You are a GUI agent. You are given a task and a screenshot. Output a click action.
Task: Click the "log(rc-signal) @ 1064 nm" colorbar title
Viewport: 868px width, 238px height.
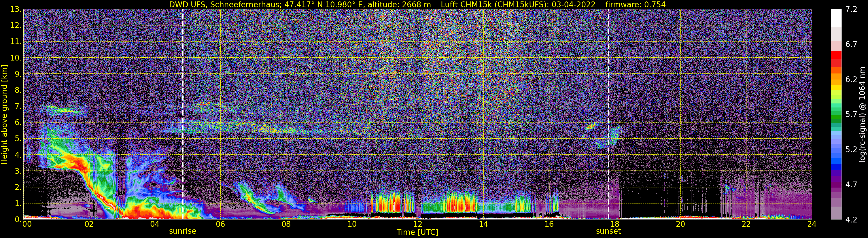[x=863, y=114]
